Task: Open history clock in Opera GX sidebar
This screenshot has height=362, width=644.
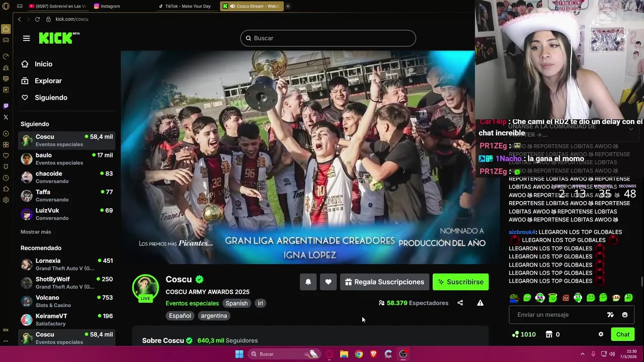Action: 6,178
